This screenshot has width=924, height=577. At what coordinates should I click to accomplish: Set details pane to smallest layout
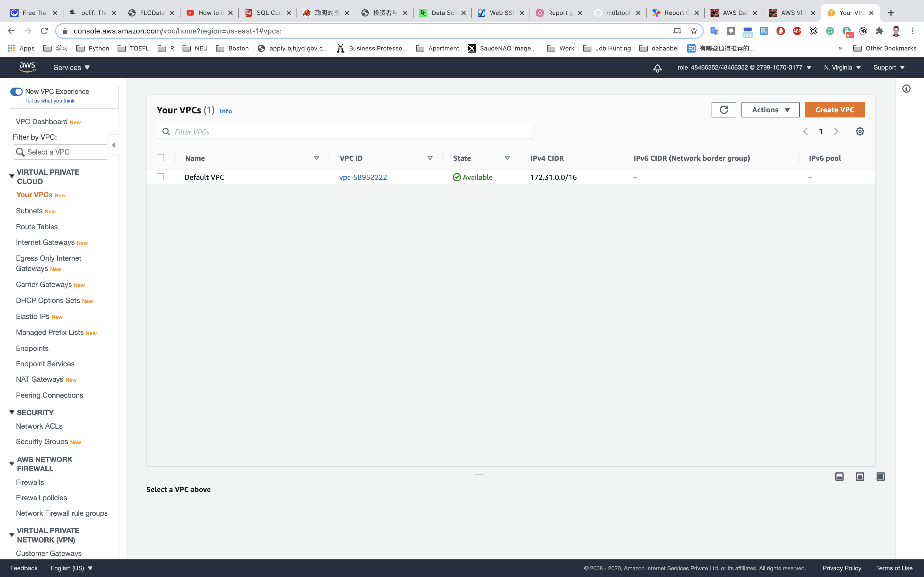coord(839,476)
